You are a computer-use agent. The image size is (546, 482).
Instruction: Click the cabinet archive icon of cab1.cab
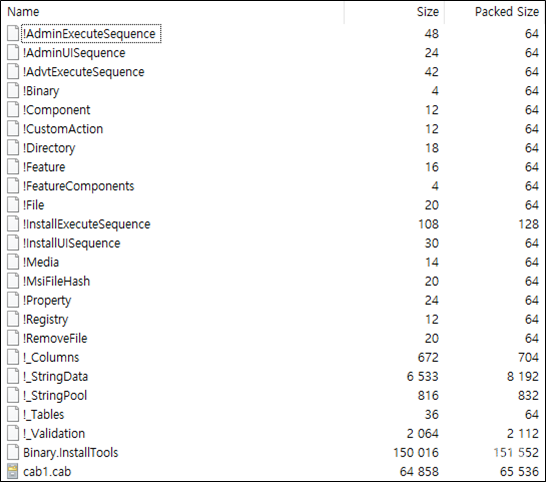tap(13, 472)
